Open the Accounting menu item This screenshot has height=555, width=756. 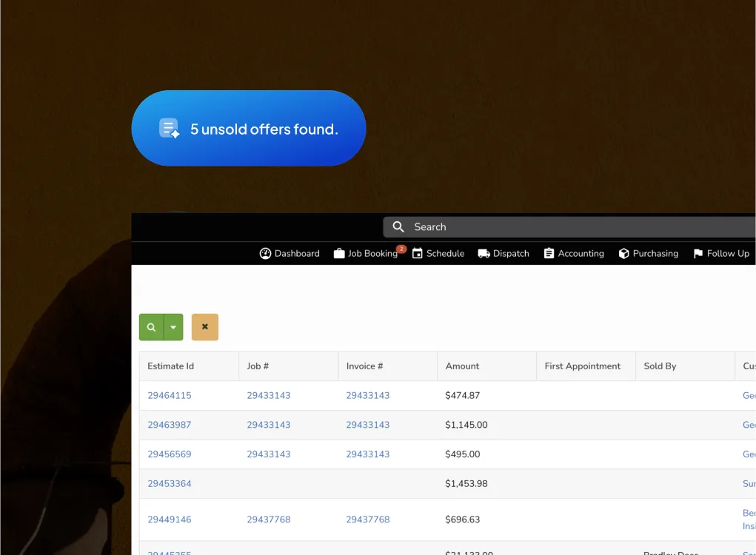pos(574,253)
